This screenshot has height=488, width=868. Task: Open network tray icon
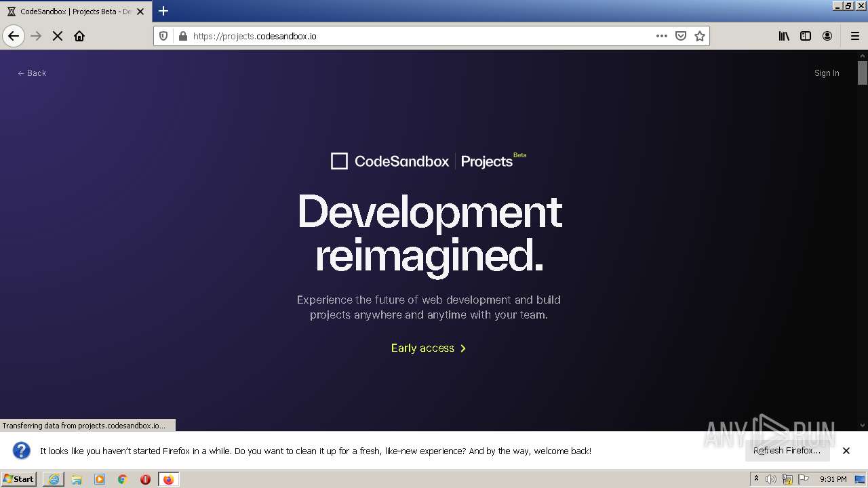click(787, 479)
